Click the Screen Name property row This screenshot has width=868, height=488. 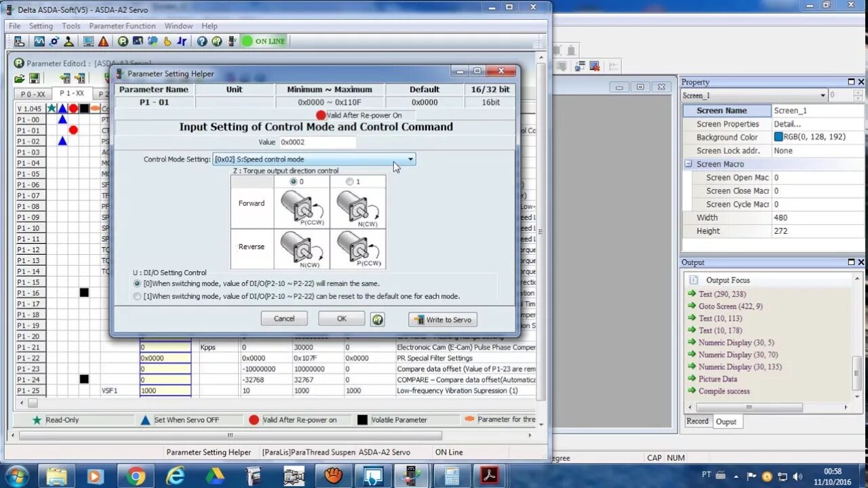[774, 110]
